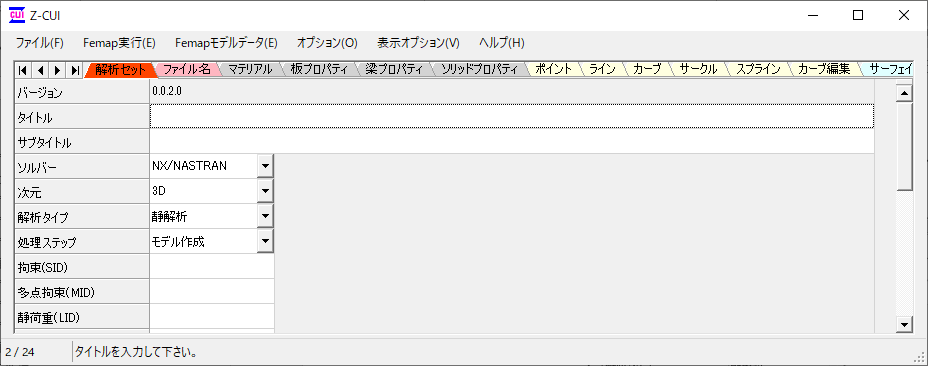The image size is (928, 366).
Task: Click the 静荷重(LID) input cell
Action: click(x=212, y=316)
